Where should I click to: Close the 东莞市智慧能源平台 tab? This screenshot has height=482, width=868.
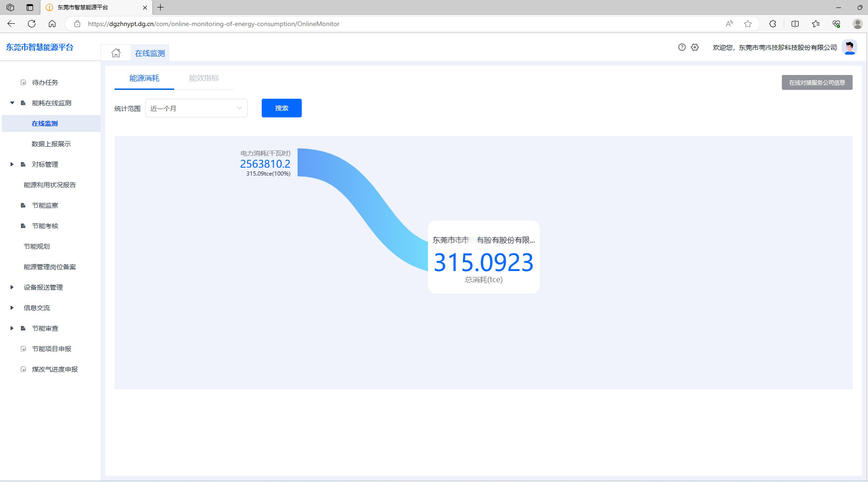[145, 7]
